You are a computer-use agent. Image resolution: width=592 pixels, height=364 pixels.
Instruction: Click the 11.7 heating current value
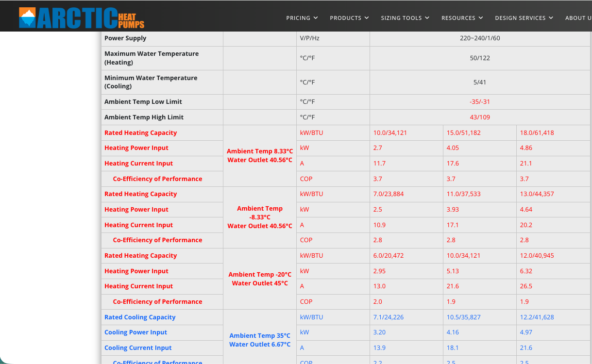click(x=379, y=164)
